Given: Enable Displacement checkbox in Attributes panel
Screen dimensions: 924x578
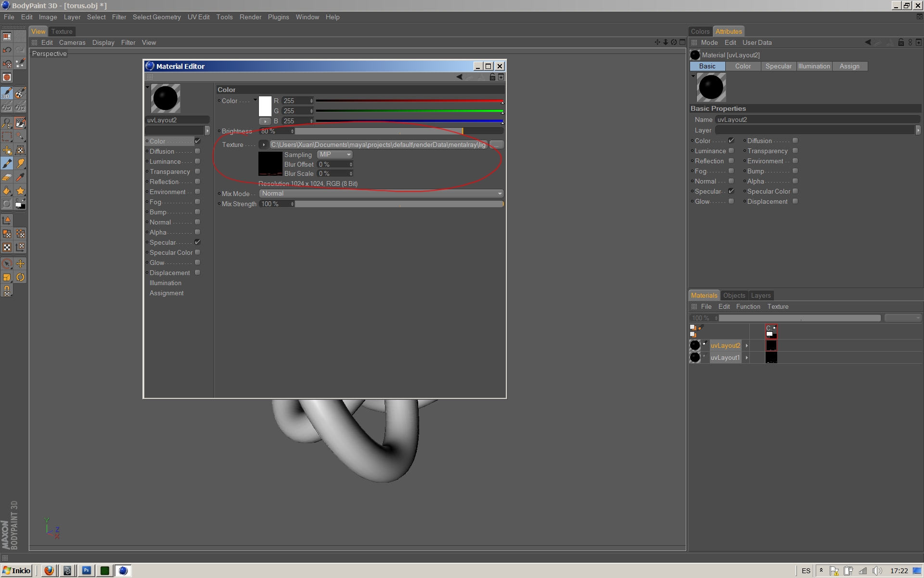Looking at the screenshot, I should 795,201.
